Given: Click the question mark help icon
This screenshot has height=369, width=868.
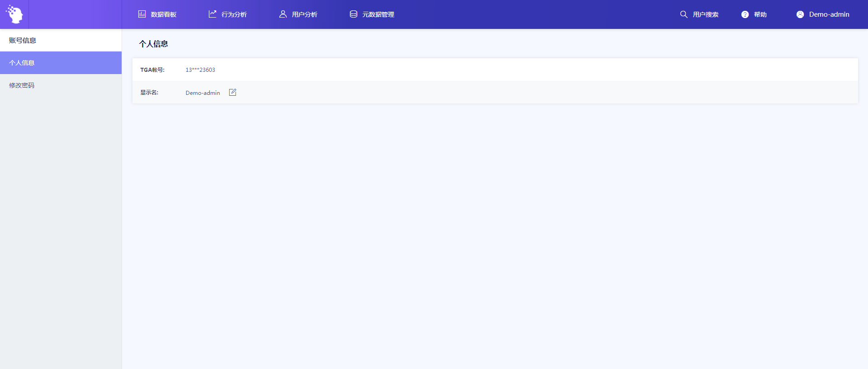Looking at the screenshot, I should [745, 14].
